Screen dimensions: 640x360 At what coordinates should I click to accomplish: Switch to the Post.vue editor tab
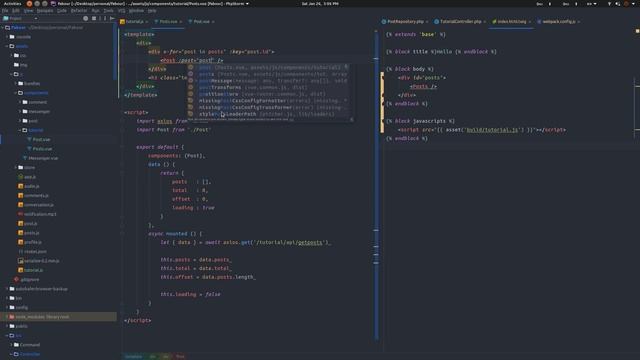click(201, 22)
